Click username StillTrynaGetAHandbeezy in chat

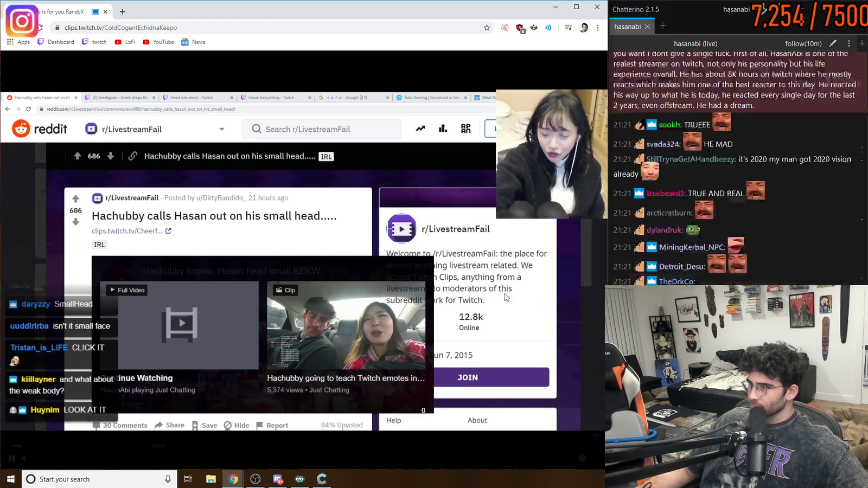(691, 159)
